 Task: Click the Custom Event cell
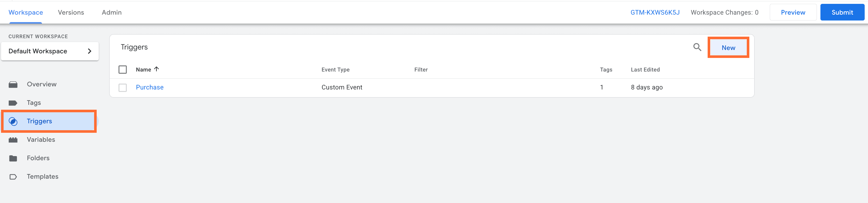coord(342,87)
